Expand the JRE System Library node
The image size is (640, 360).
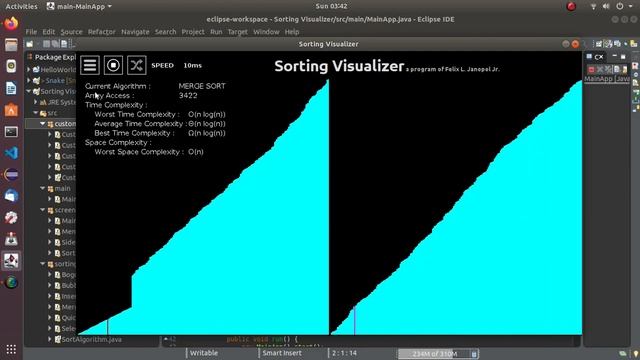[36, 102]
